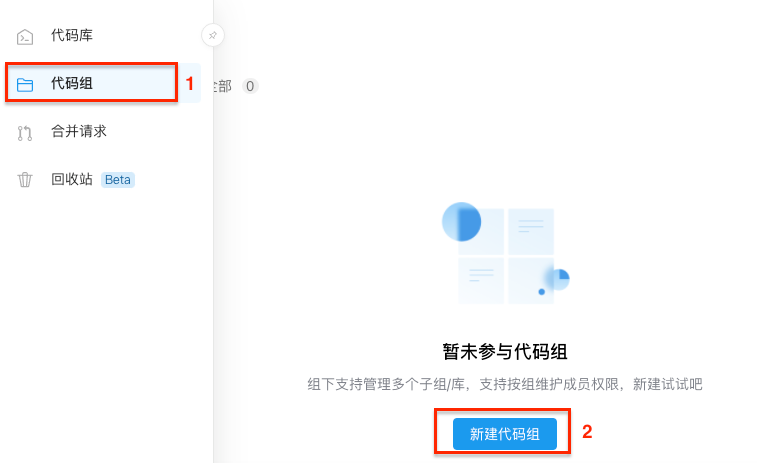Click the small pie-chart graphic in illustration
Image resolution: width=757 pixels, height=463 pixels.
click(559, 279)
